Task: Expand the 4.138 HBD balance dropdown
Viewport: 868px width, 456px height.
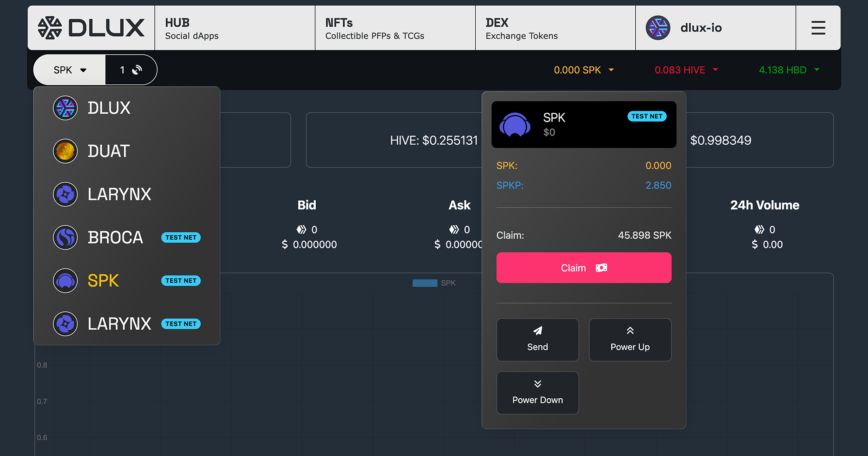Action: (789, 70)
